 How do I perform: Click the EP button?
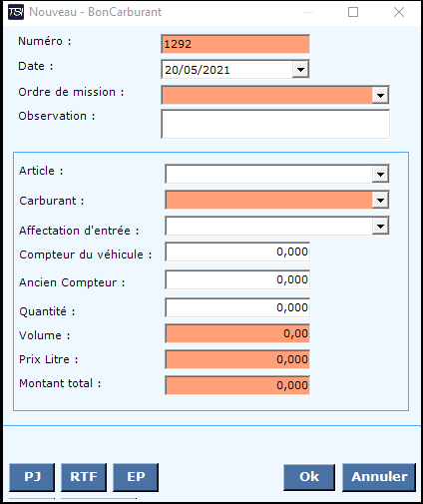point(136,477)
